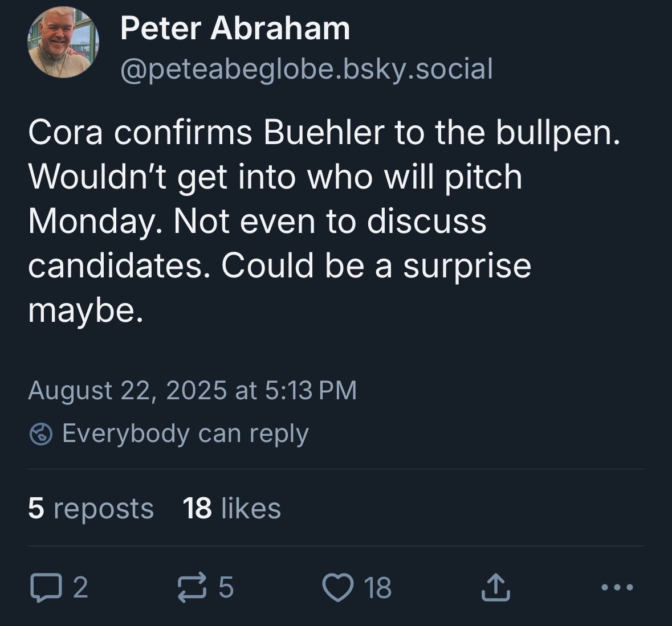Open the three-dot more options menu

pyautogui.click(x=617, y=587)
